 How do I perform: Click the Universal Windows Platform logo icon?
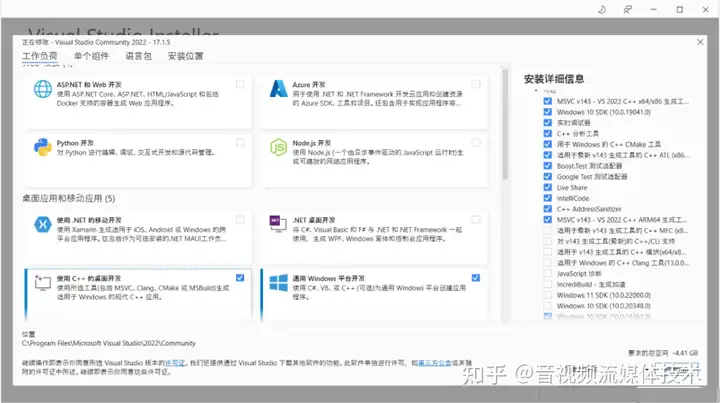pos(278,283)
